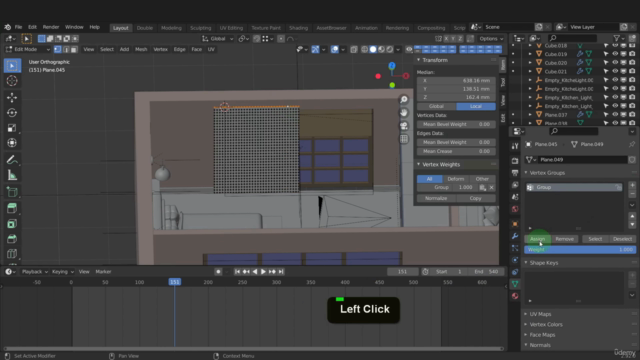640x360 pixels.
Task: Hide Cube.021 in outliner
Action: click(x=615, y=71)
